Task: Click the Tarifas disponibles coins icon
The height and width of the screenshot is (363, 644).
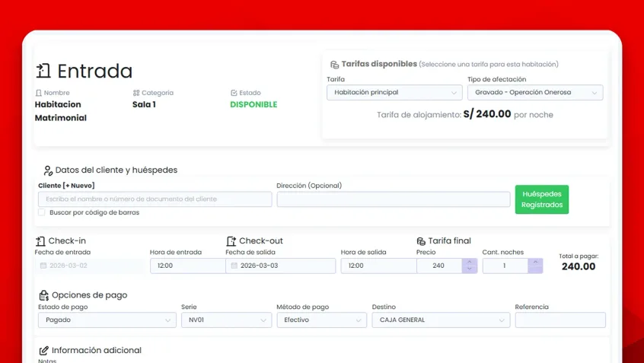Action: 334,65
